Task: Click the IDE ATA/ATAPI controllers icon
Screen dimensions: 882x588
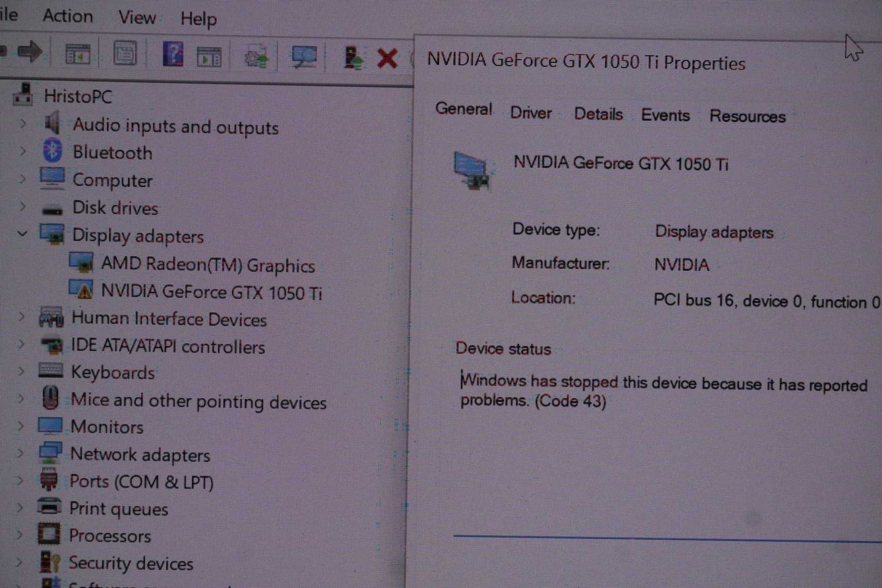Action: coord(51,345)
